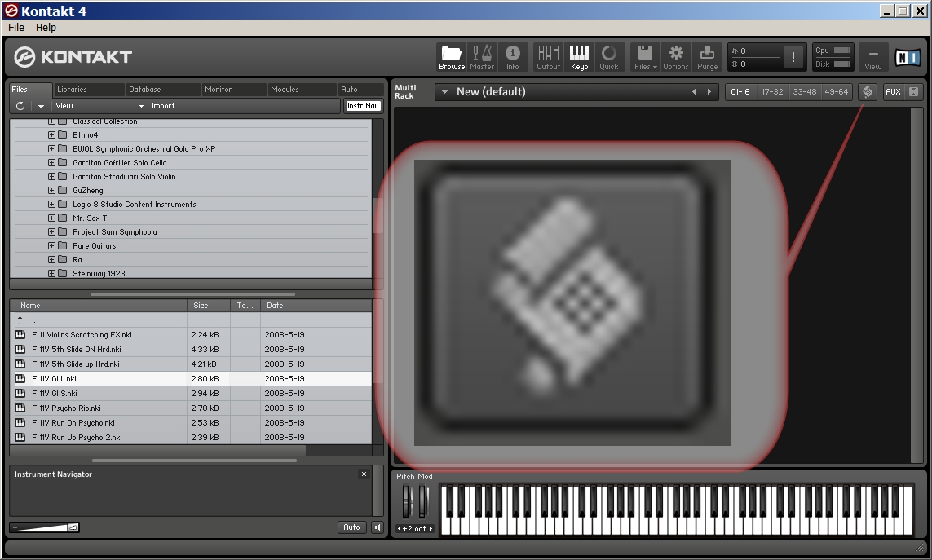Expand the Mr. Sax T folder
Image resolution: width=932 pixels, height=560 pixels.
(x=51, y=218)
